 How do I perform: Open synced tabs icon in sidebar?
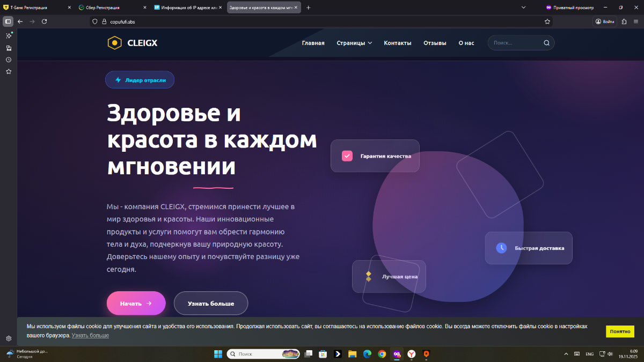pyautogui.click(x=9, y=48)
